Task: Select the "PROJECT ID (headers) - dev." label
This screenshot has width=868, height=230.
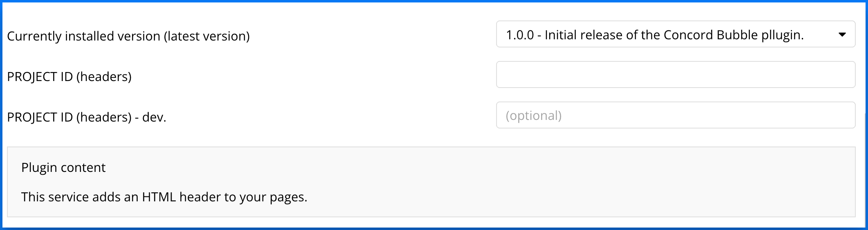Action: [86, 117]
